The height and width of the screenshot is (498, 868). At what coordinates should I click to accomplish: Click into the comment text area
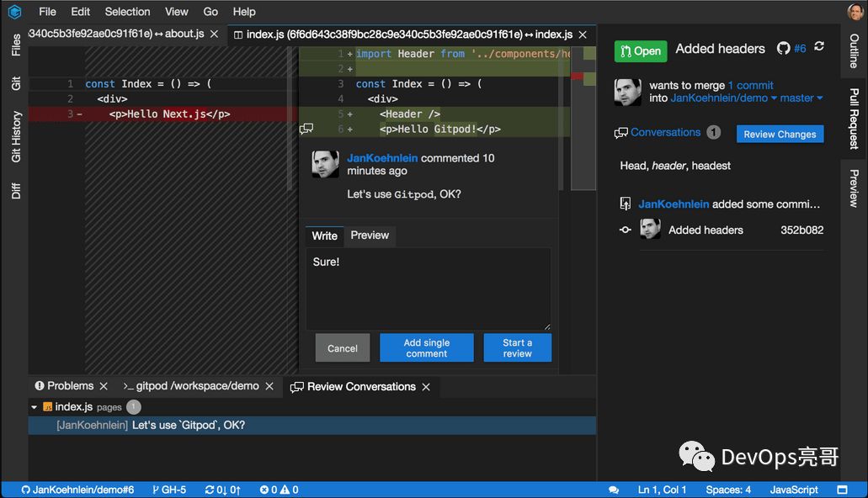tap(429, 289)
